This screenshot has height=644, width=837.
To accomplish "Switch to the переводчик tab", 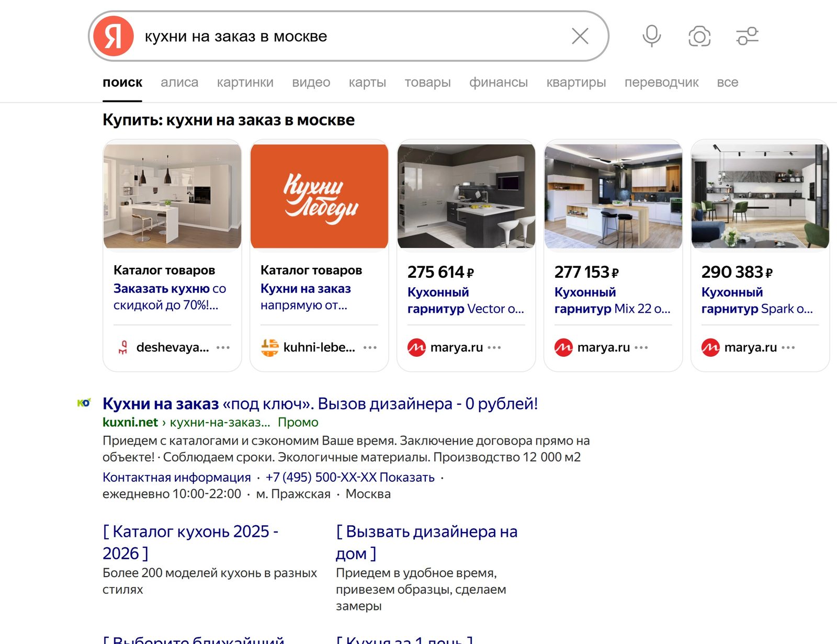I will [661, 82].
